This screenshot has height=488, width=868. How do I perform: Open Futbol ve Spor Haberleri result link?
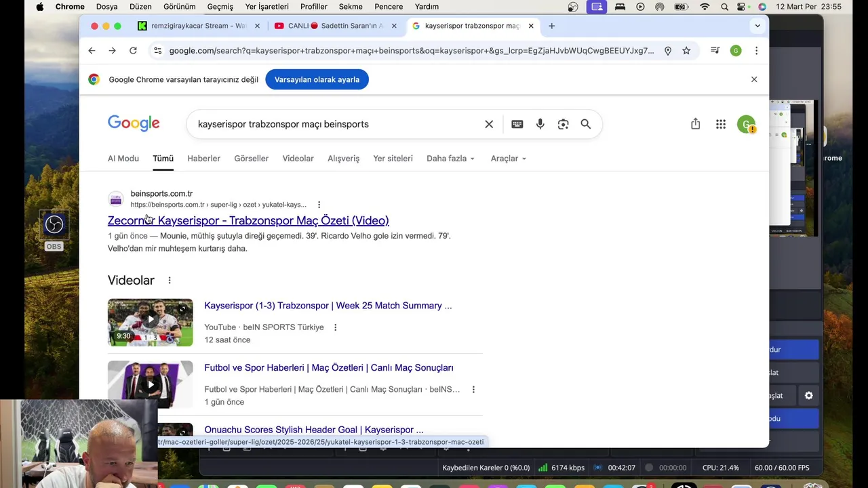coord(329,368)
